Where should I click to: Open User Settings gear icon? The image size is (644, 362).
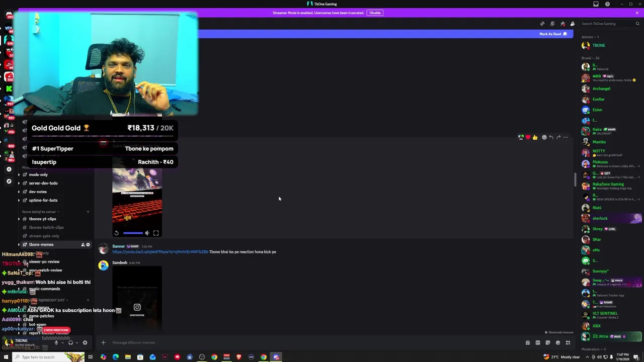tap(85, 343)
